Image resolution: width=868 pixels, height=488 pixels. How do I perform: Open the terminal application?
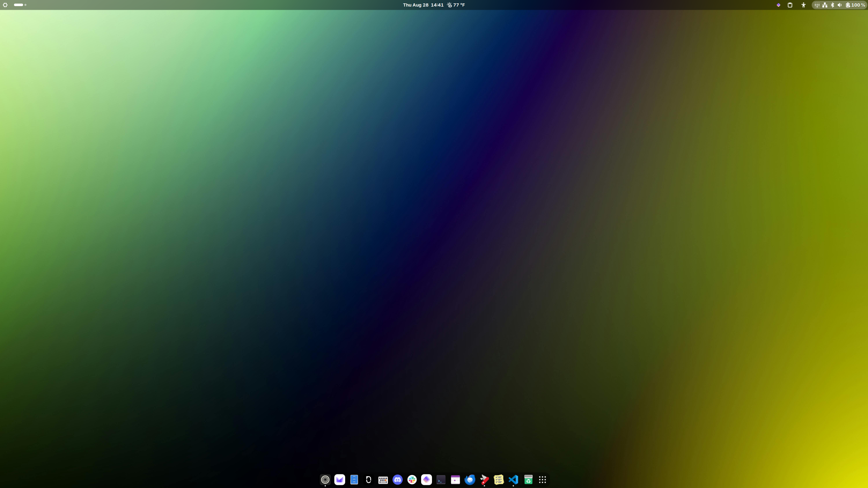click(441, 480)
